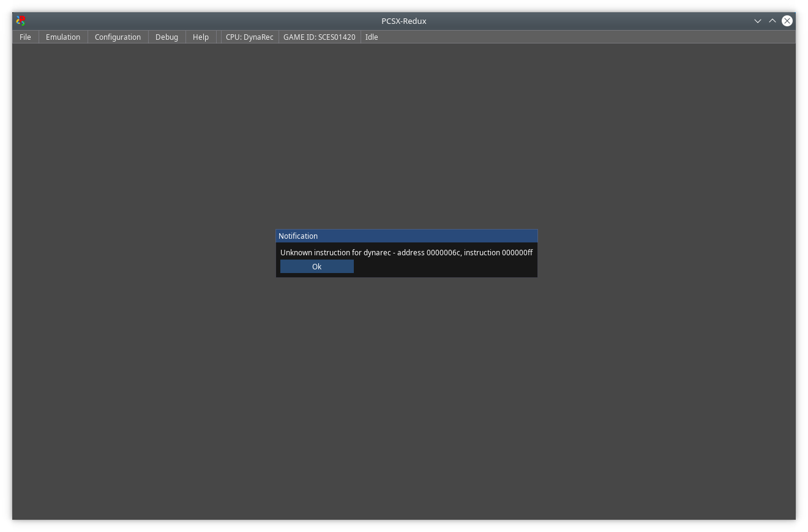The width and height of the screenshot is (808, 532).
Task: Click the CPU: DynaRec status indicator
Action: coord(249,37)
